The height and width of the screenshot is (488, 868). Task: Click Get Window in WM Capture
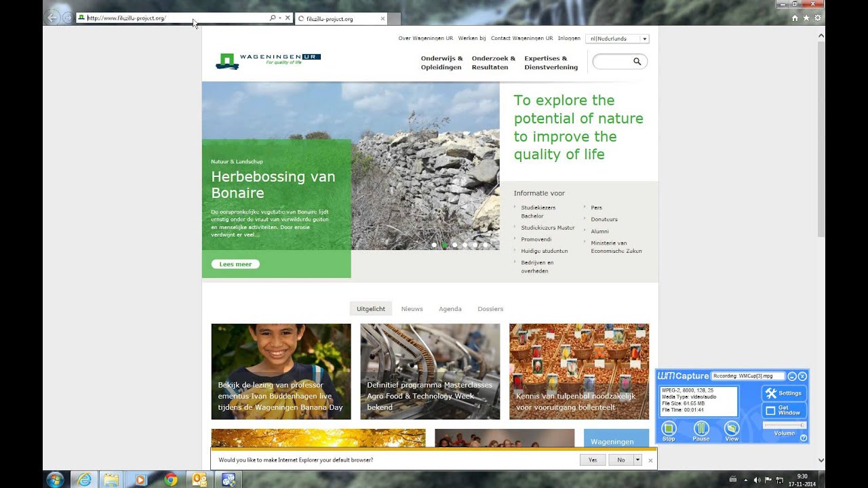[784, 410]
